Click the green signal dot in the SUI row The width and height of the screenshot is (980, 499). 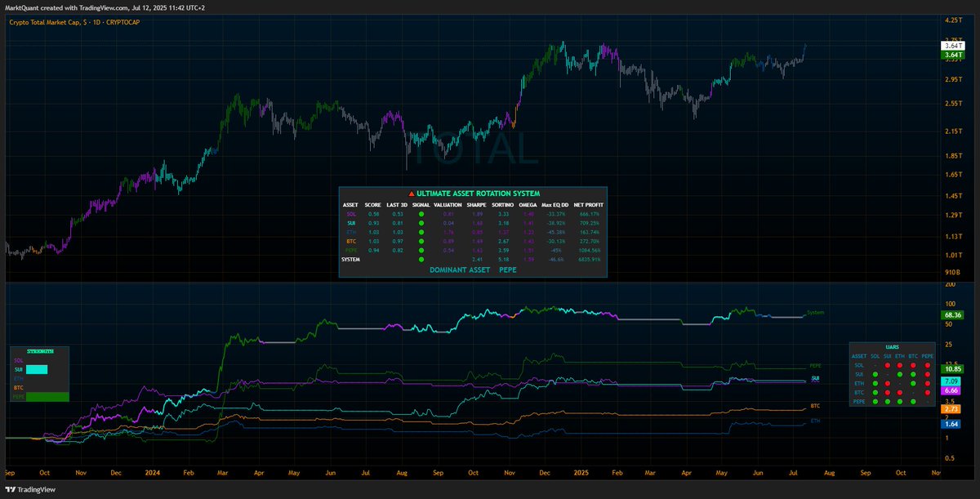(421, 223)
